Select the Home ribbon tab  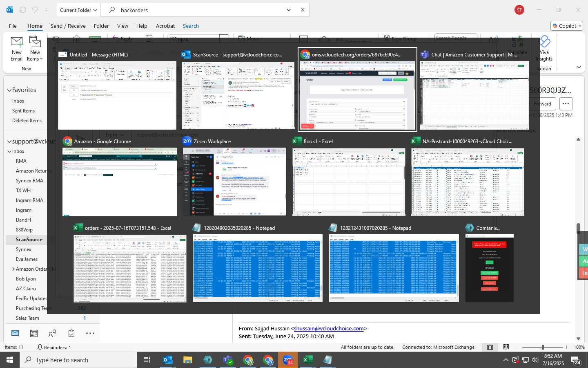coord(35,26)
